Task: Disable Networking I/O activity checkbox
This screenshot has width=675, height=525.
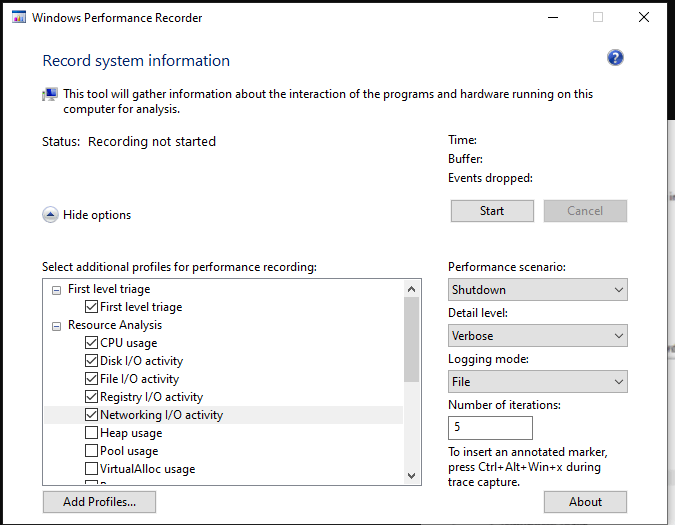Action: (x=91, y=414)
